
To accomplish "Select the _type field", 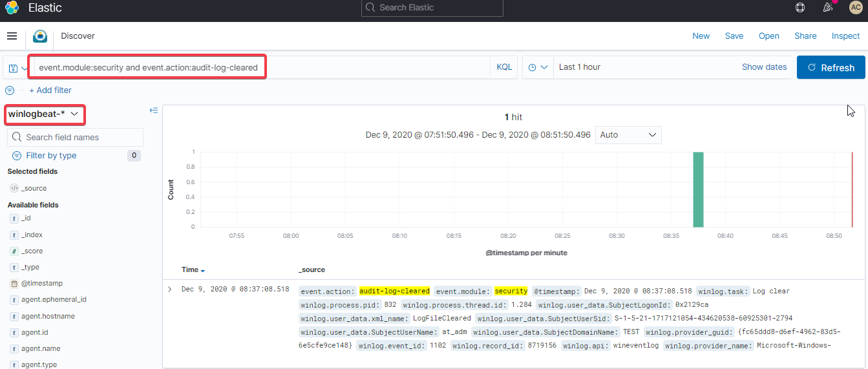I will [30, 268].
